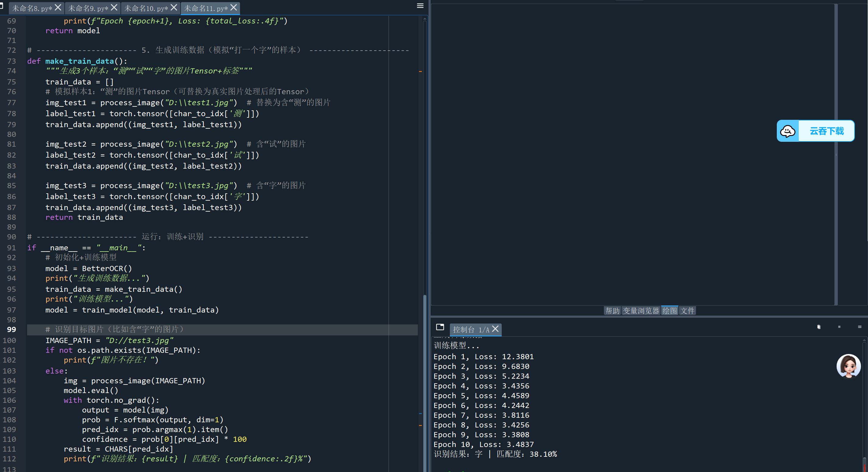Image resolution: width=868 pixels, height=472 pixels.
Task: Close the 未命名10.py editor tab
Action: point(174,7)
